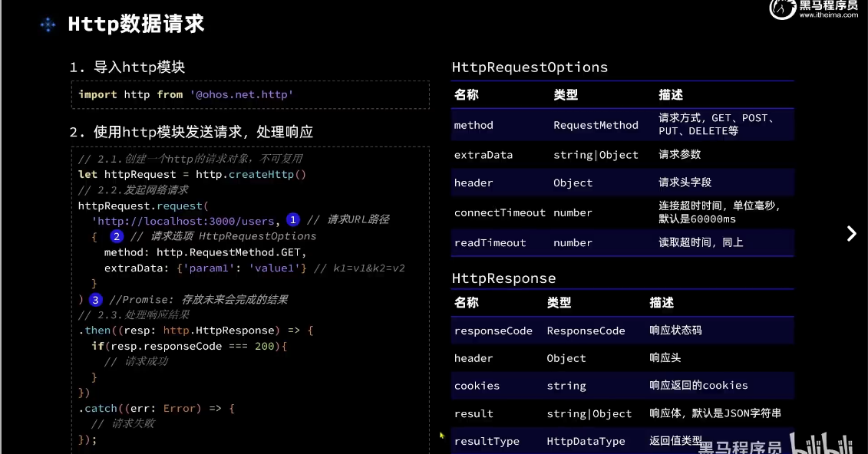Go to next slide with right chevron arrow

click(x=851, y=234)
